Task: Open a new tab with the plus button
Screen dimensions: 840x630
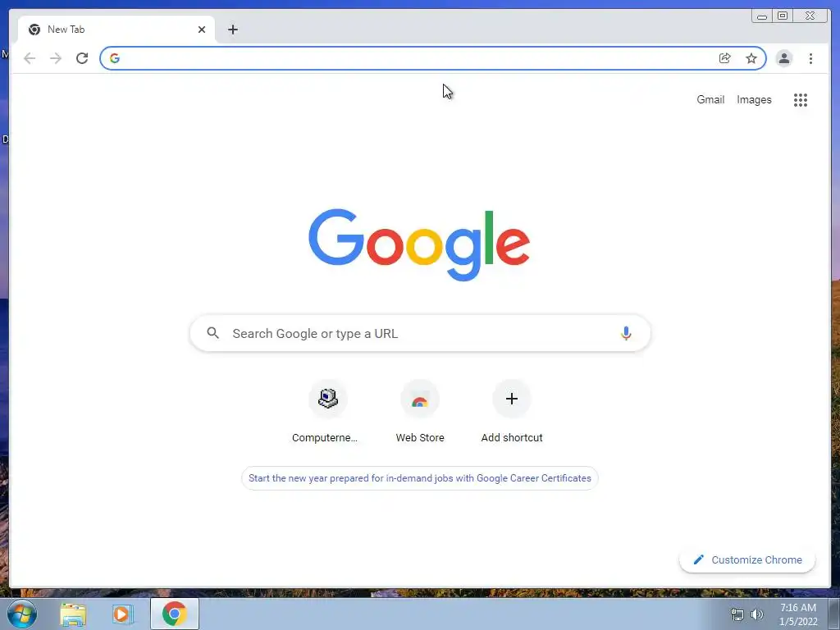Action: click(x=232, y=30)
